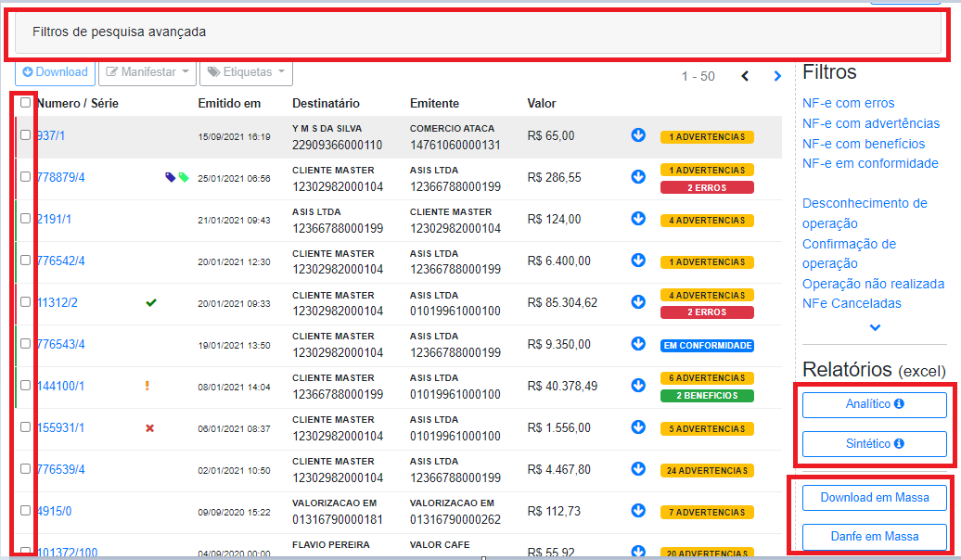Viewport: 961px width, 560px height.
Task: Click download arrow icon for NF-e 776542/4
Action: (x=638, y=260)
